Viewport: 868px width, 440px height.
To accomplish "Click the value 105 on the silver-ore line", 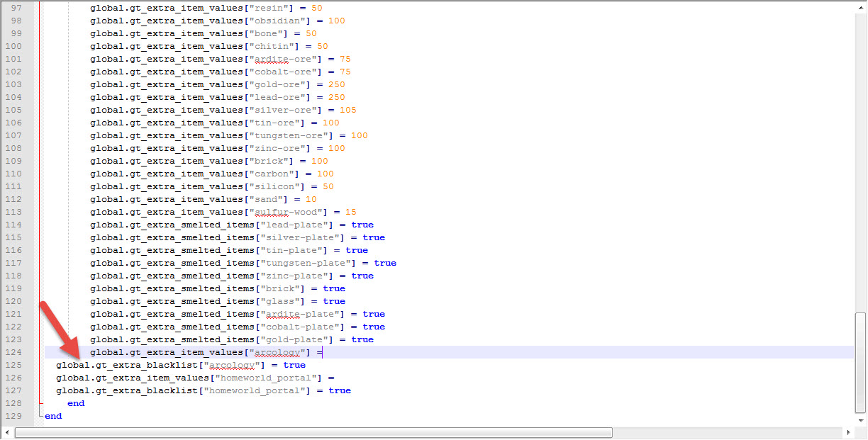I will (x=347, y=110).
